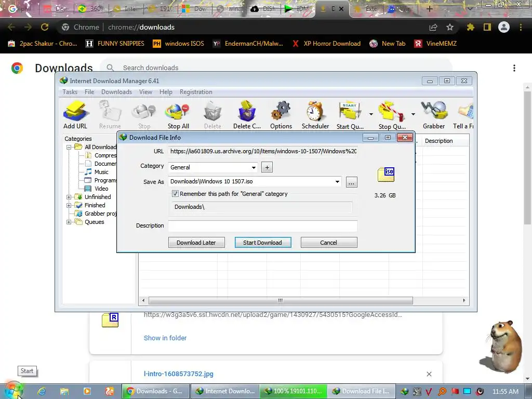The width and height of the screenshot is (532, 399).
Task: Open Chrome extensions puzzle icon
Action: (x=470, y=27)
